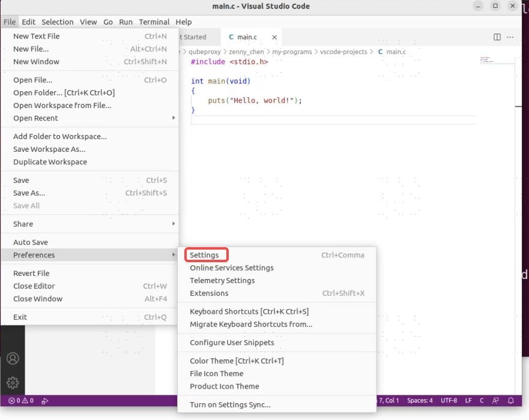Open Keyboard Shortcuts entry
Image resolution: width=529 pixels, height=420 pixels.
pyautogui.click(x=277, y=311)
